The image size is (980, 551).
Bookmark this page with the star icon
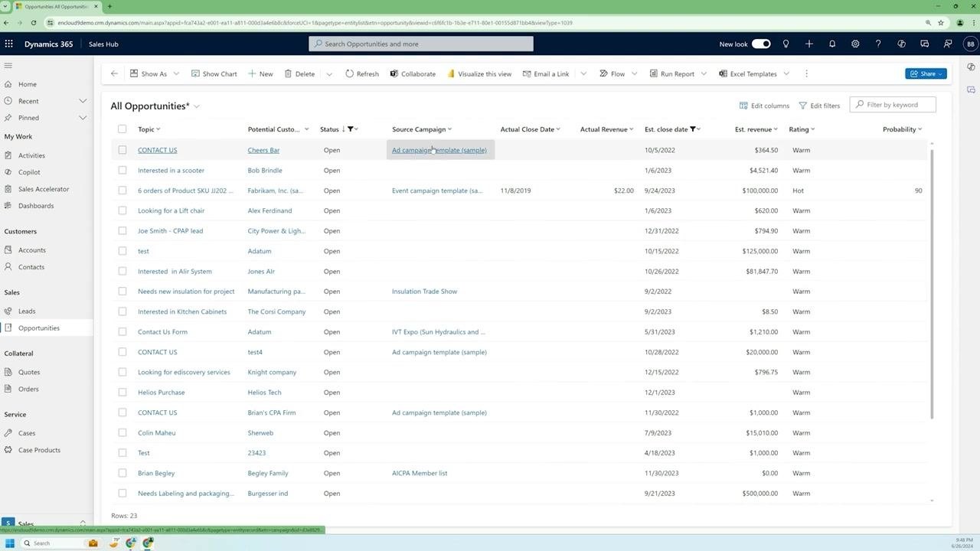941,23
